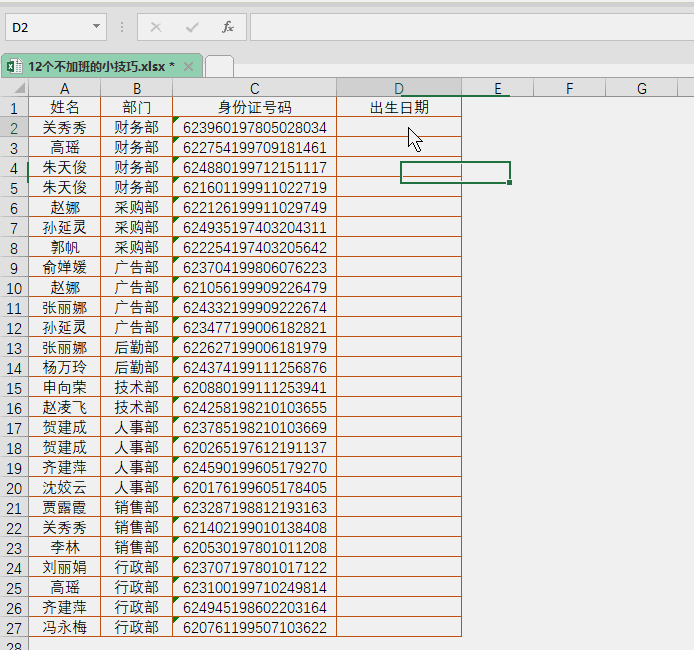Open the blank new tab beside workbook tab
Viewport: 694px width, 650px height.
(x=219, y=66)
